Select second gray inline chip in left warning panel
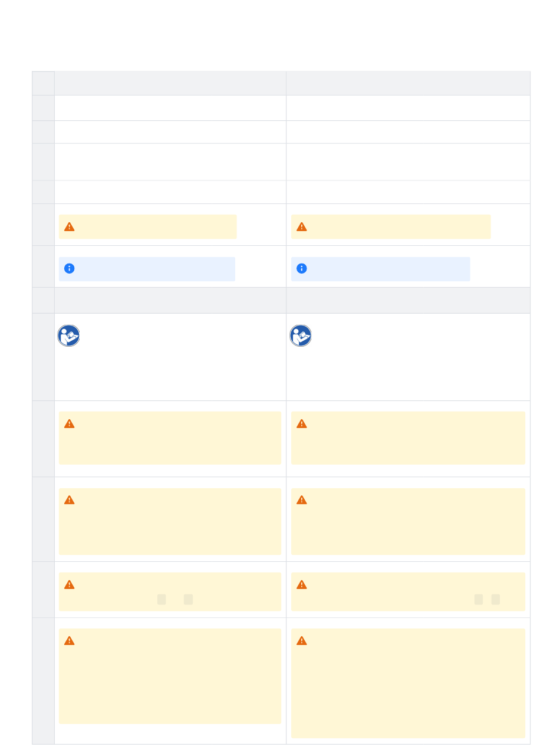Viewport: 560px width, 747px height. [x=188, y=600]
